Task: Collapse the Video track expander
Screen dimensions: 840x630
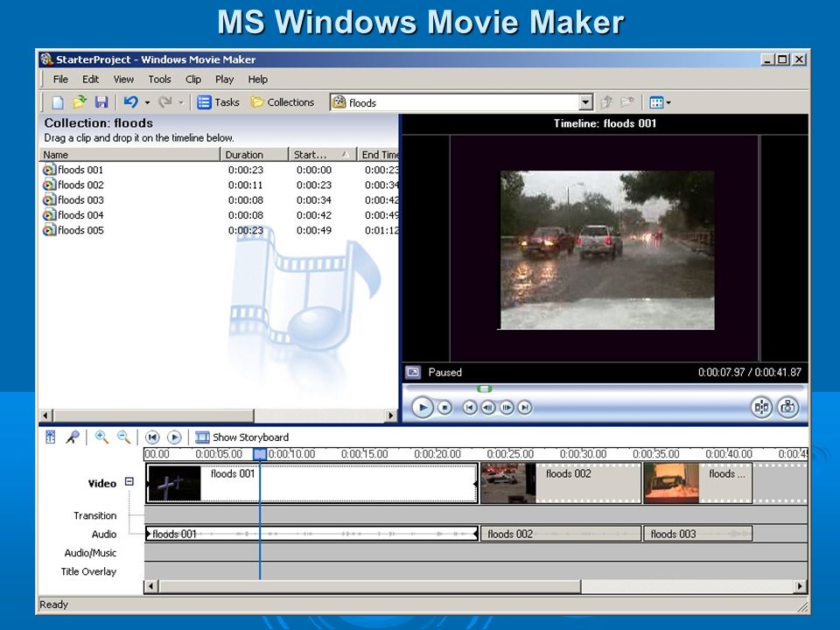Action: point(129,481)
